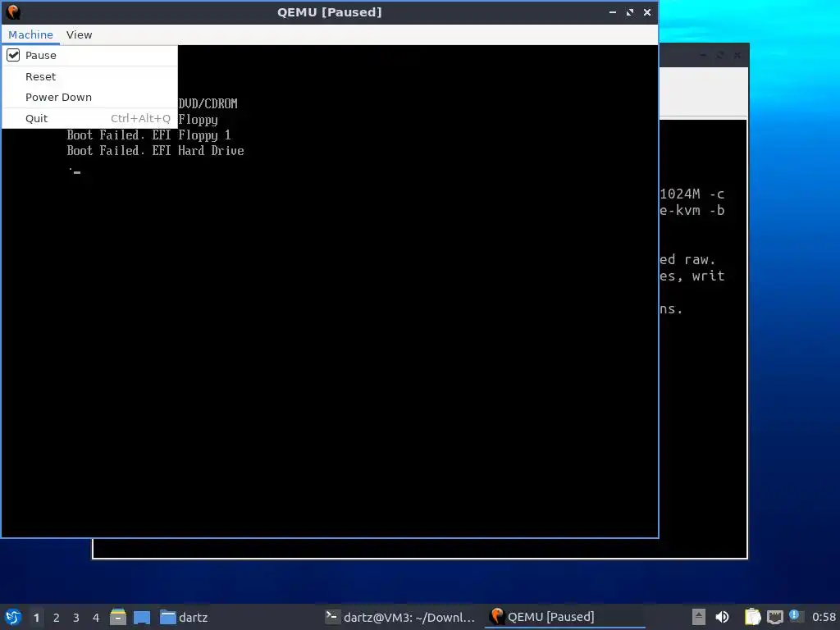This screenshot has height=630, width=840.
Task: Switch to workspace 1
Action: [x=36, y=618]
